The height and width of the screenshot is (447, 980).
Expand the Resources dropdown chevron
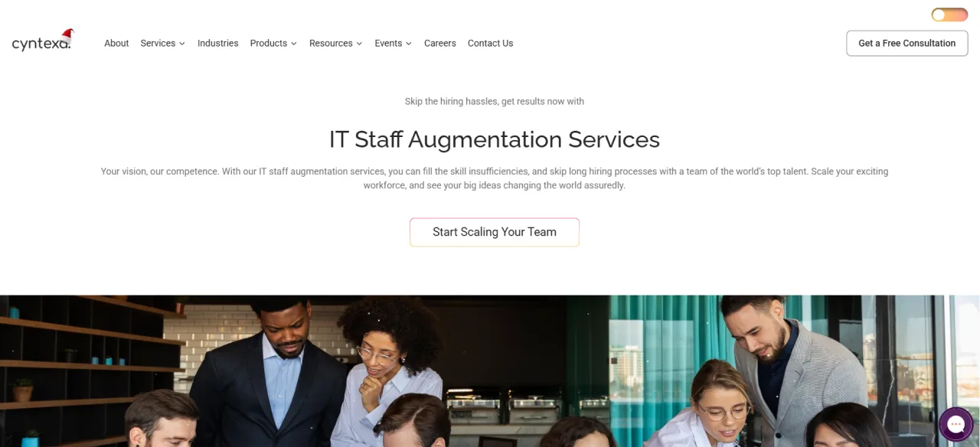[x=359, y=44]
